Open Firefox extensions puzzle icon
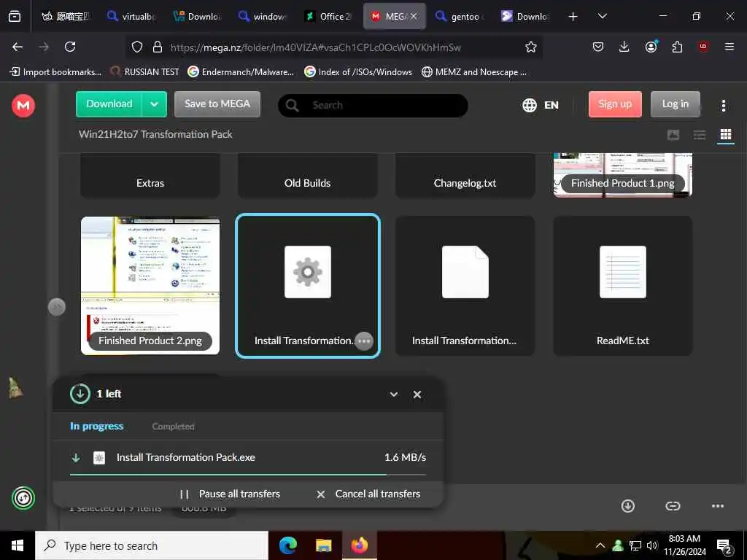This screenshot has height=560, width=747. point(677,47)
